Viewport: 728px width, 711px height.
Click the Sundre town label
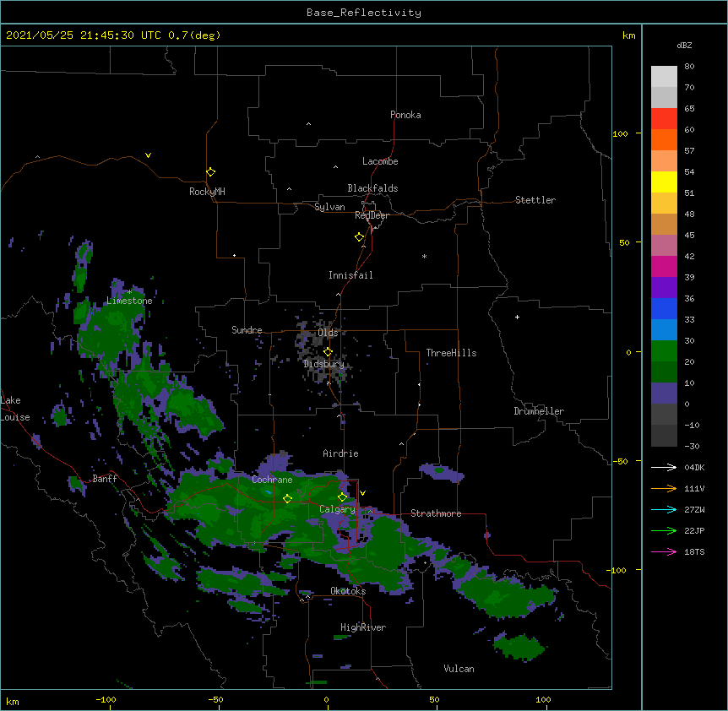(247, 330)
